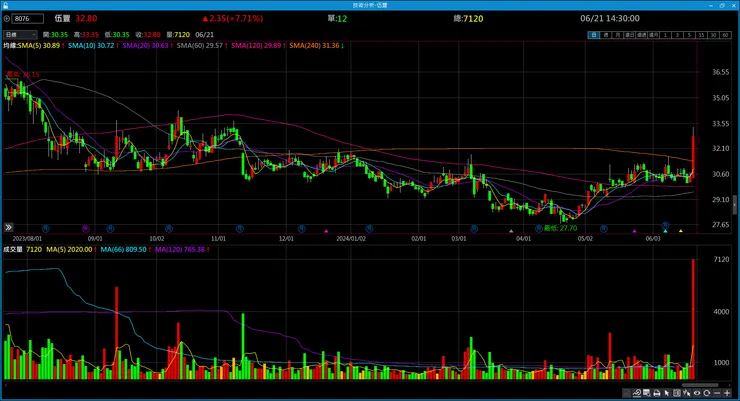Switch to the 15-minute chart
The image size is (740, 401).
[x=701, y=35]
